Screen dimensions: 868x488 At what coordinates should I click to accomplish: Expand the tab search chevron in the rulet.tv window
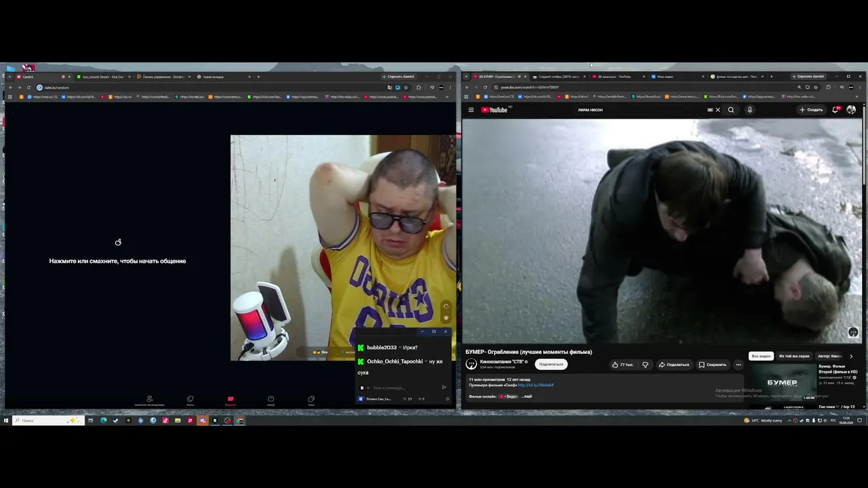pos(9,77)
